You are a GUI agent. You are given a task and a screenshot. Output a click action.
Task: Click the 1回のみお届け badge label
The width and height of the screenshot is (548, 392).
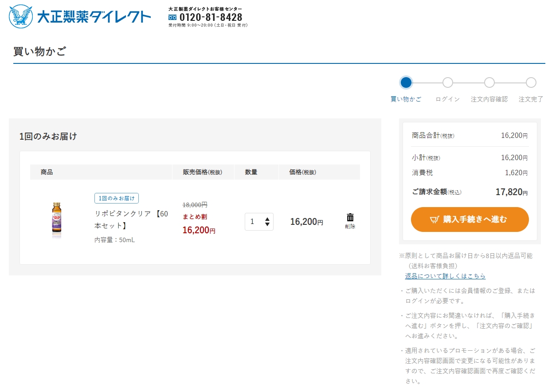[x=116, y=198]
